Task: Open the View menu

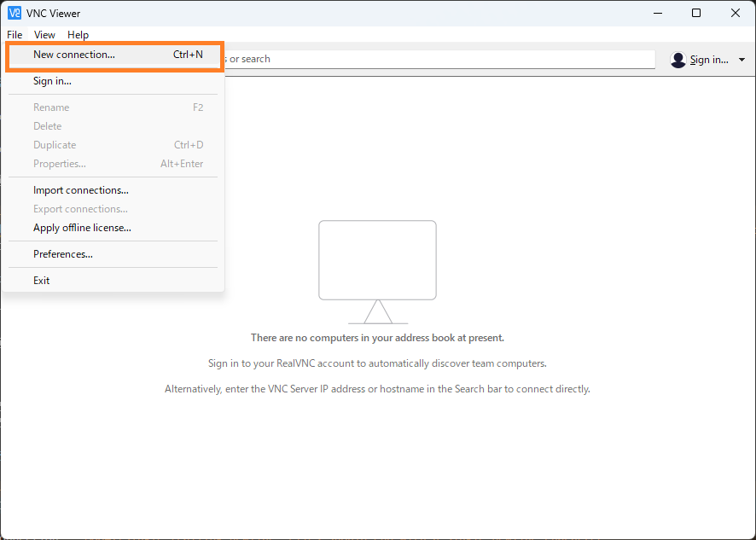Action: [44, 35]
